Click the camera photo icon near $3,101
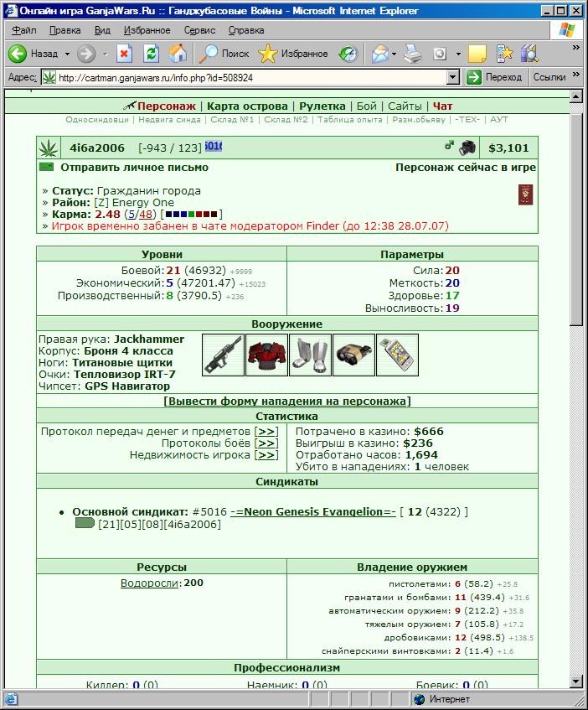The width and height of the screenshot is (588, 710). [x=467, y=148]
